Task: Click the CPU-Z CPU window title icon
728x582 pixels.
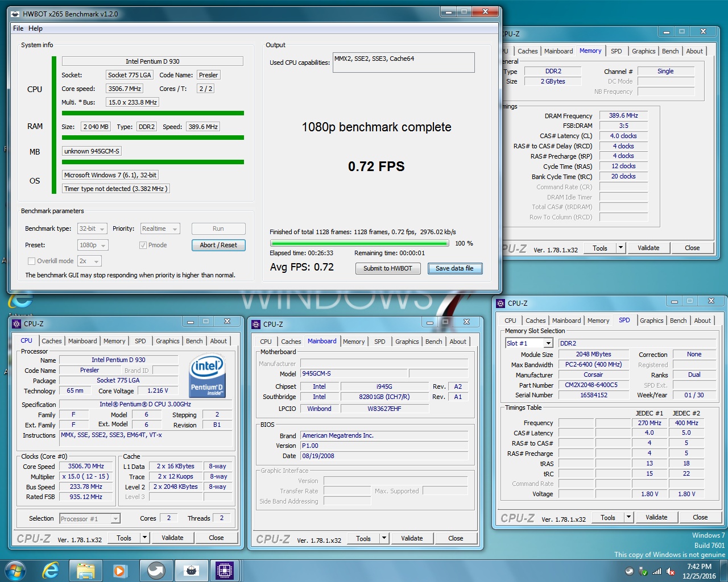Action: [x=16, y=324]
